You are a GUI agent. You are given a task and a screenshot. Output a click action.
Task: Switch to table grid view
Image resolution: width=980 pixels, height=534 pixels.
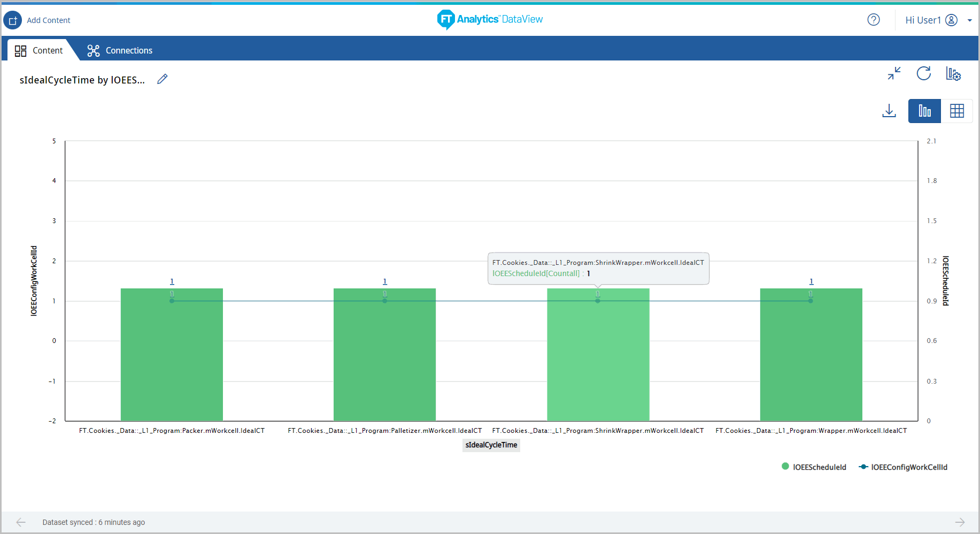pyautogui.click(x=956, y=111)
